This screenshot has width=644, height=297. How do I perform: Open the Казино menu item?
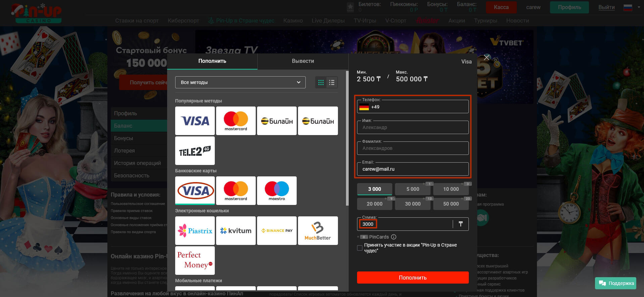pos(293,20)
